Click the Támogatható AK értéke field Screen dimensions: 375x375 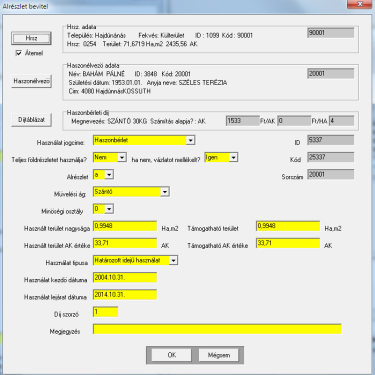(x=288, y=243)
